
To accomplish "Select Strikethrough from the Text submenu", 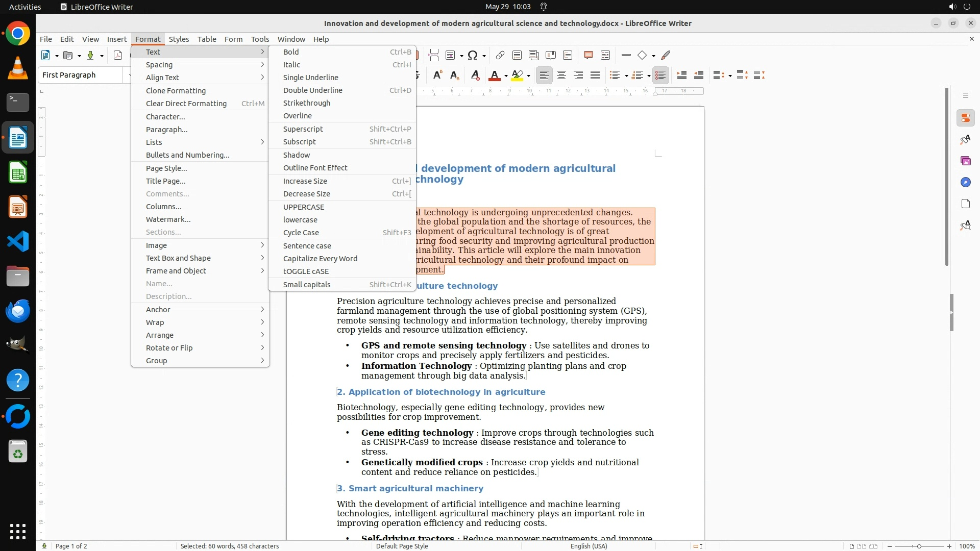I will click(x=306, y=103).
